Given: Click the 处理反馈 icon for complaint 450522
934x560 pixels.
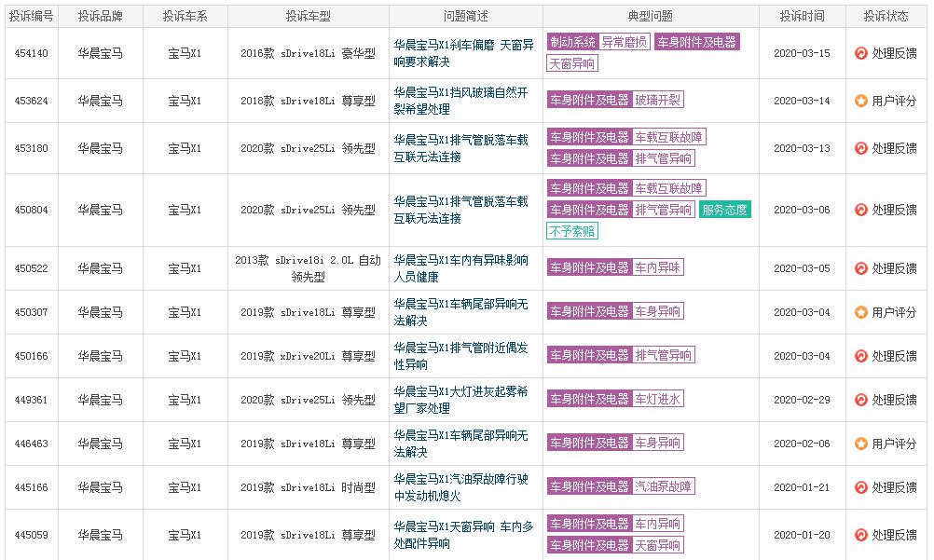Looking at the screenshot, I should (861, 268).
